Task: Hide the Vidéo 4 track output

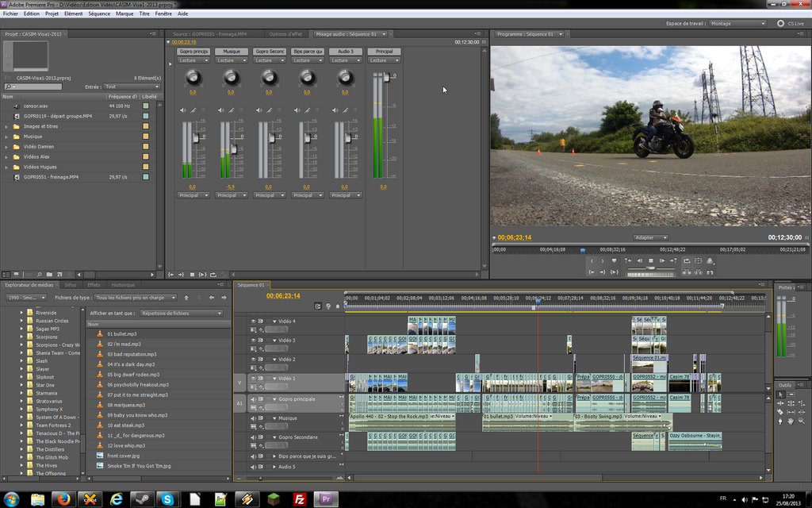Action: coord(253,321)
